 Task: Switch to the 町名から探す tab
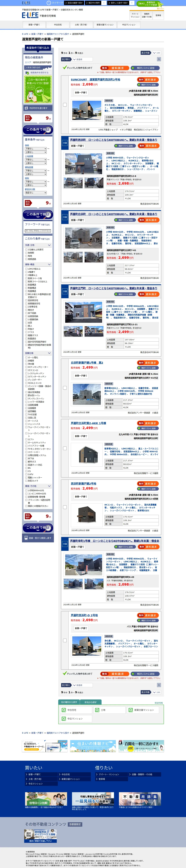[x=91, y=702]
